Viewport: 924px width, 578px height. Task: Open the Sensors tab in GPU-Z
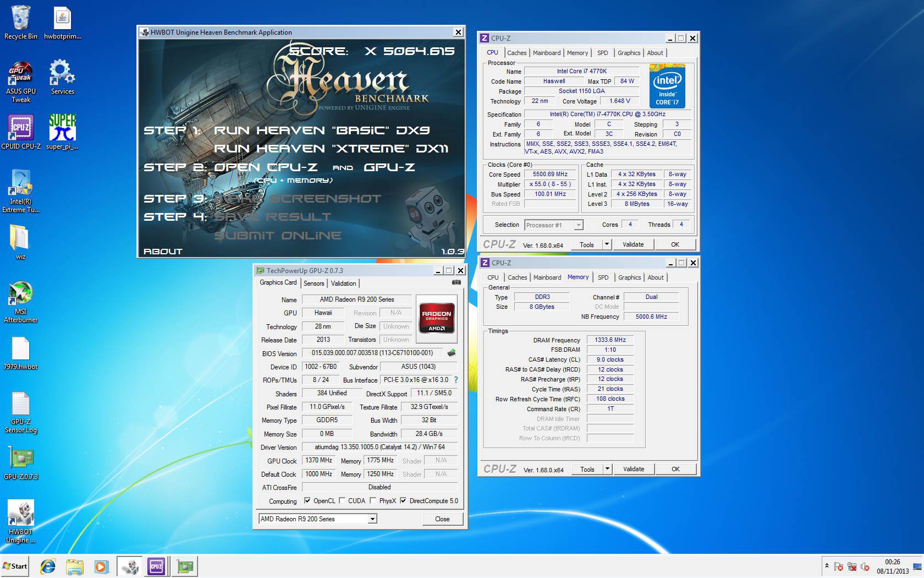pos(313,283)
